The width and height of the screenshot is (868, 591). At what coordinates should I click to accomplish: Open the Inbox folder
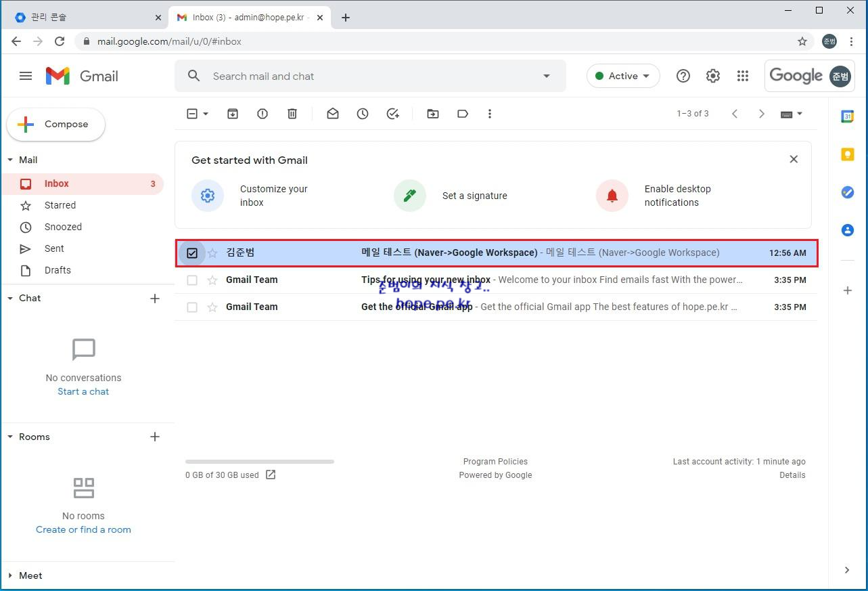(x=82, y=183)
